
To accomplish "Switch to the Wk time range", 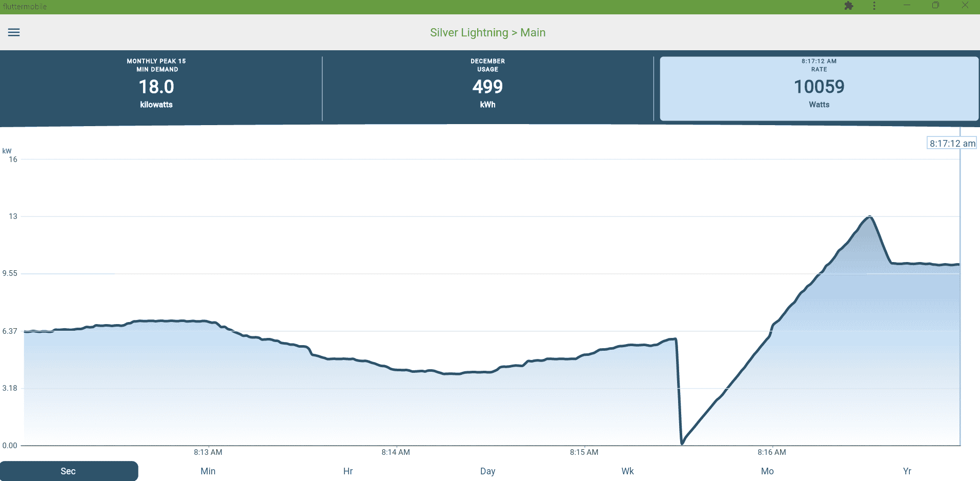I will point(627,471).
